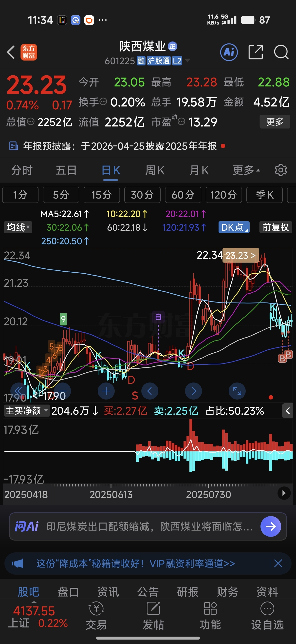
Task: Expand chart to fullscreen icon
Action: click(x=237, y=391)
